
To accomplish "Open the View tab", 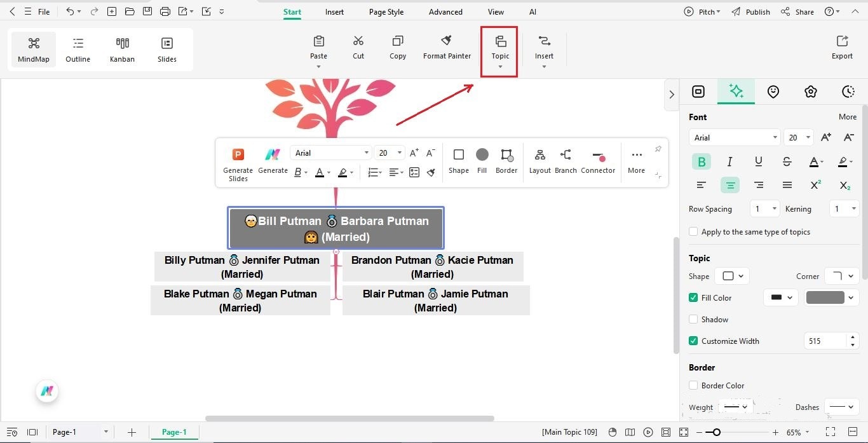I will pos(496,12).
